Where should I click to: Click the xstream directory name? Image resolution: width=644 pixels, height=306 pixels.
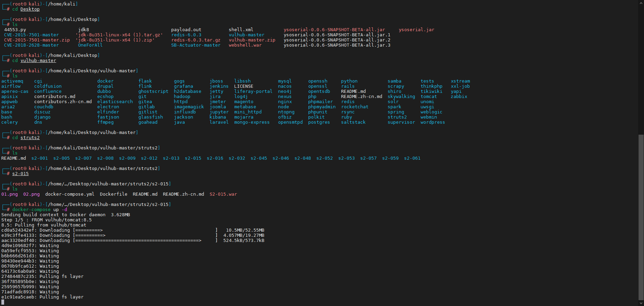(x=460, y=81)
